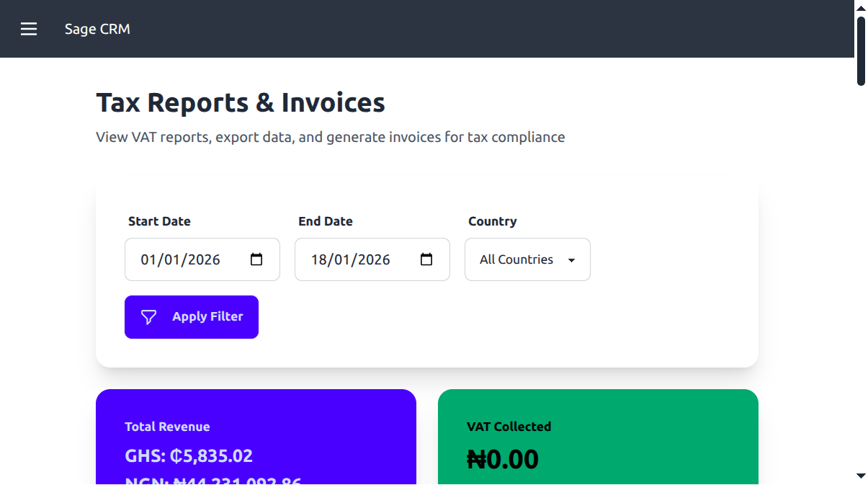Screen dimensions: 868x485
Task: Select the Country field label
Action: [x=492, y=221]
